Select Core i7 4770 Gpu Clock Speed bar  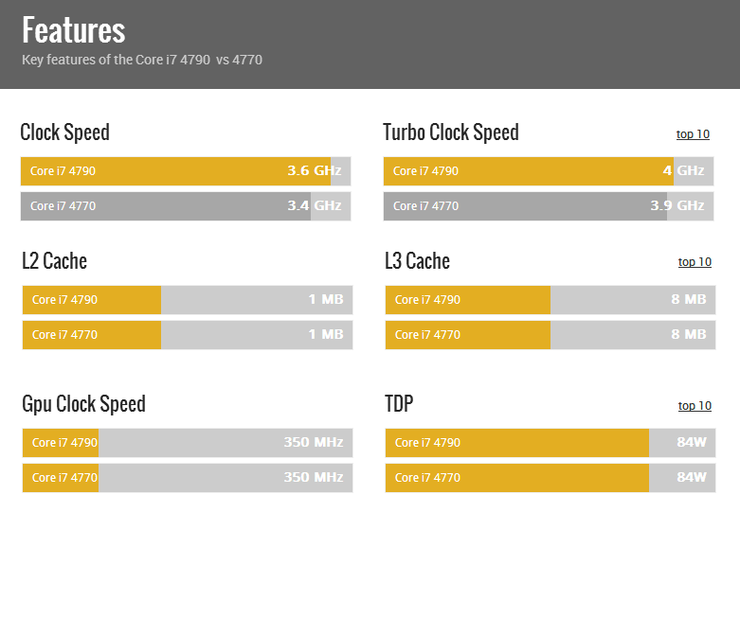click(x=187, y=478)
